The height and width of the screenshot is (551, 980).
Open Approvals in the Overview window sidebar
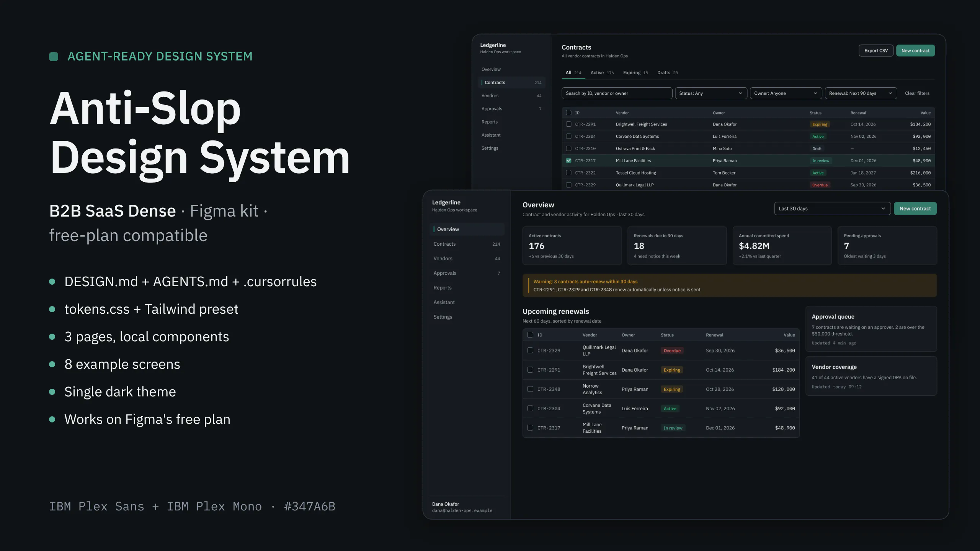(467, 273)
